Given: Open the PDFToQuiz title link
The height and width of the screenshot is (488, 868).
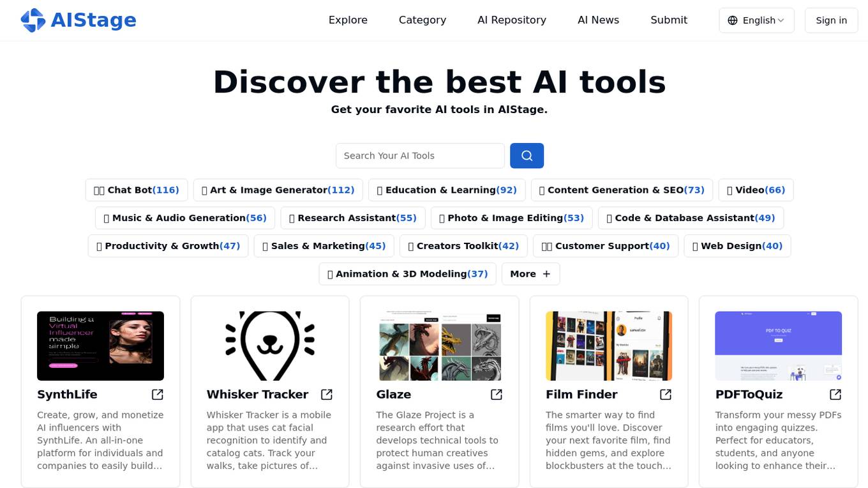Looking at the screenshot, I should click(749, 395).
